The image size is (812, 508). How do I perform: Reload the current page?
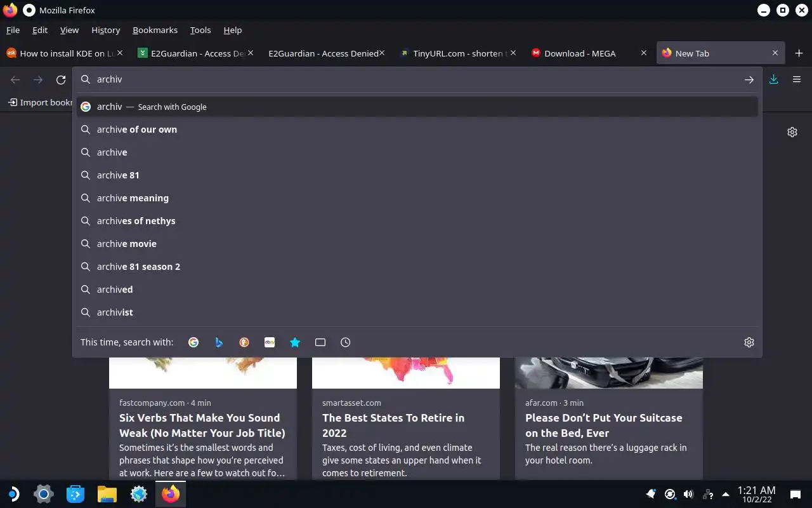pos(61,79)
